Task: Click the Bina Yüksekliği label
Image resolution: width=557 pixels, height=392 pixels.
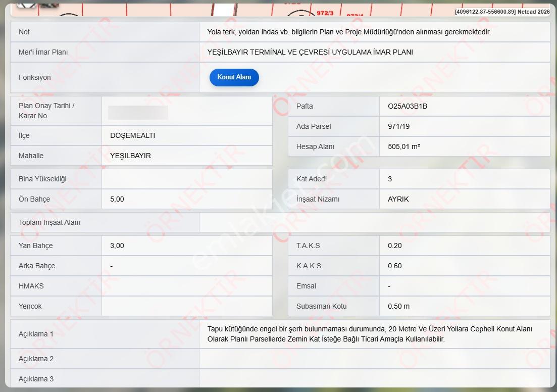Action: [x=42, y=179]
